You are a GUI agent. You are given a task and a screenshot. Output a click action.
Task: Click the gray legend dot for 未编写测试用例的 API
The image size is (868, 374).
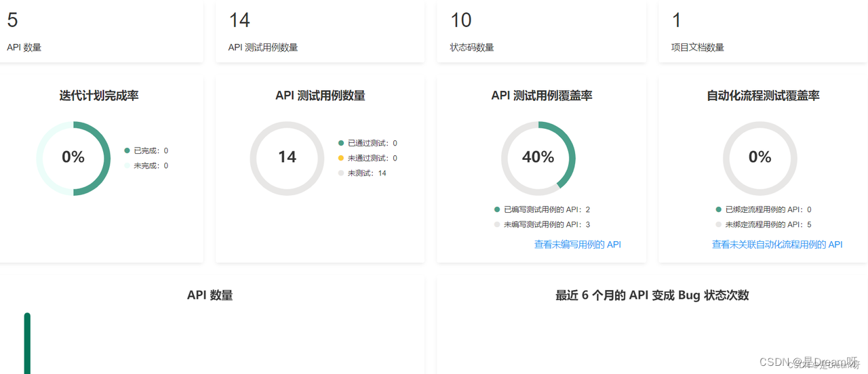[497, 224]
